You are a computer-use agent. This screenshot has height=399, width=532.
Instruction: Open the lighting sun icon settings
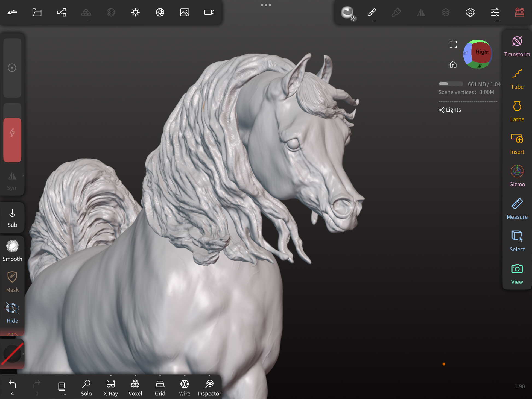coord(135,12)
